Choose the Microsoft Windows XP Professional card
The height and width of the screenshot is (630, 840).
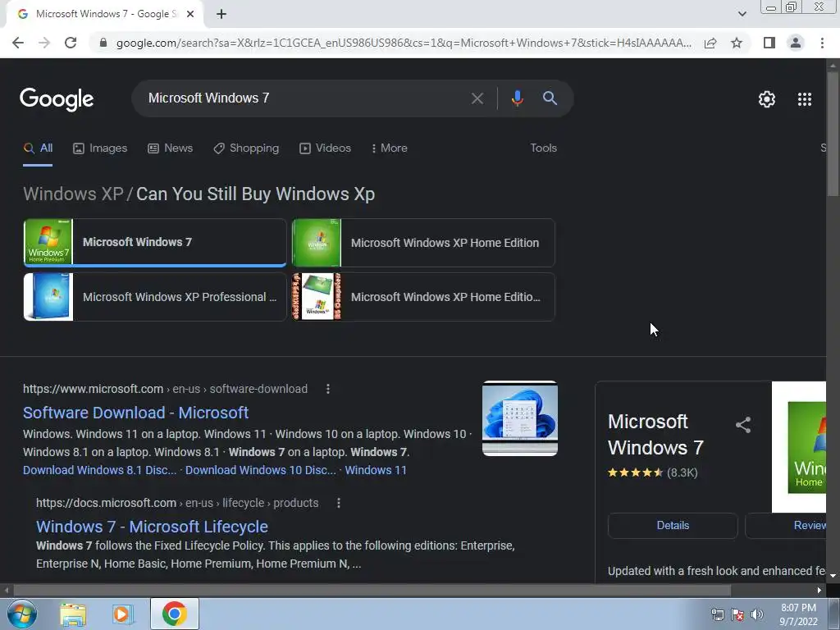tap(155, 297)
